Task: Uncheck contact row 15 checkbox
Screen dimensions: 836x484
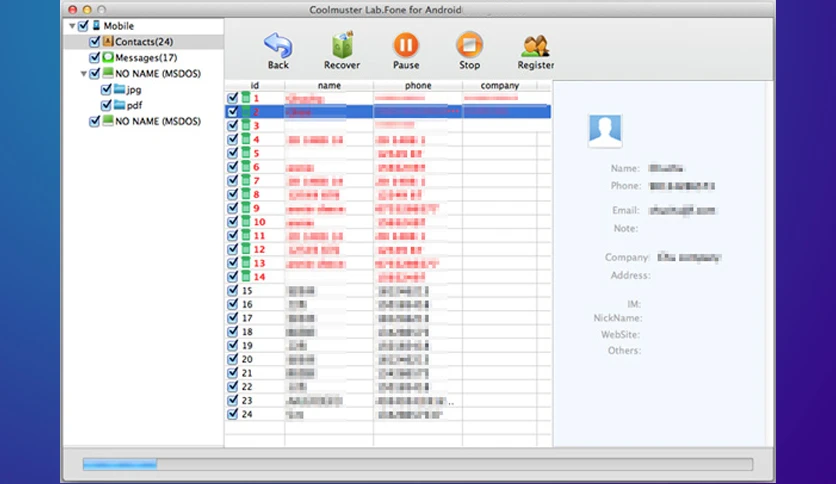Action: [232, 290]
